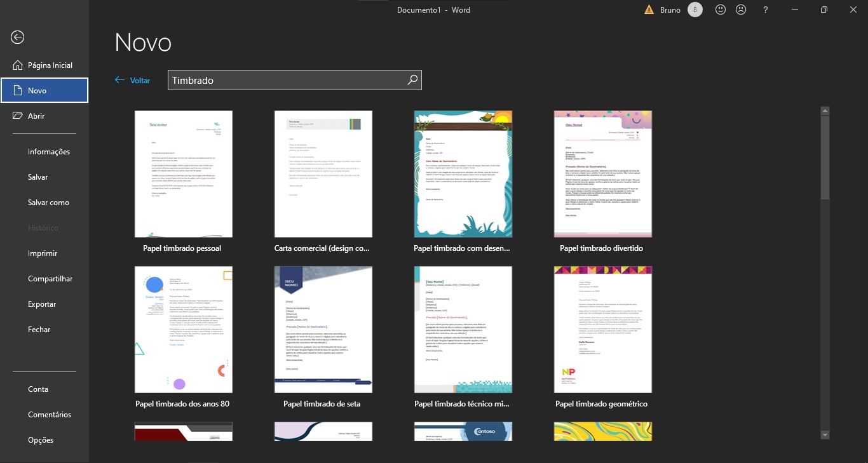Click the scrollbar down arrow
This screenshot has width=868, height=463.
[825, 434]
